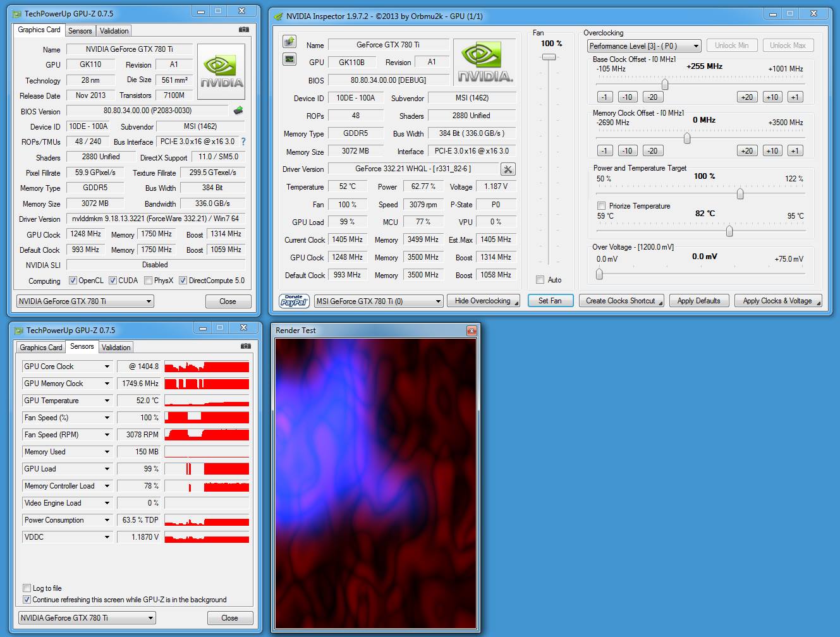
Task: Click the camera screenshot icon in GPU-Z Graphics Card window
Action: coord(244,30)
